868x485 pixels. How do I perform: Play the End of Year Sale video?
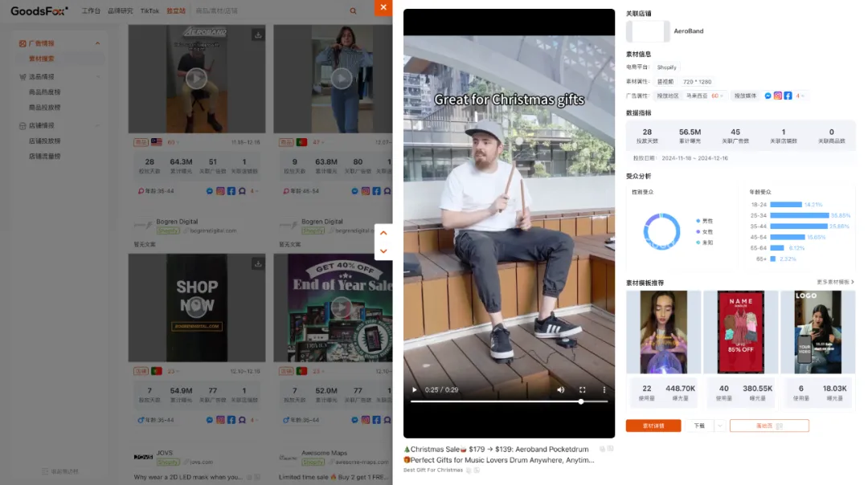[342, 307]
